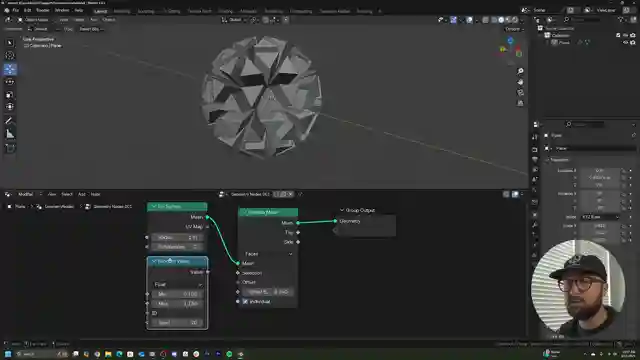
Task: Select the 3D Cursor tool
Action: [10, 56]
